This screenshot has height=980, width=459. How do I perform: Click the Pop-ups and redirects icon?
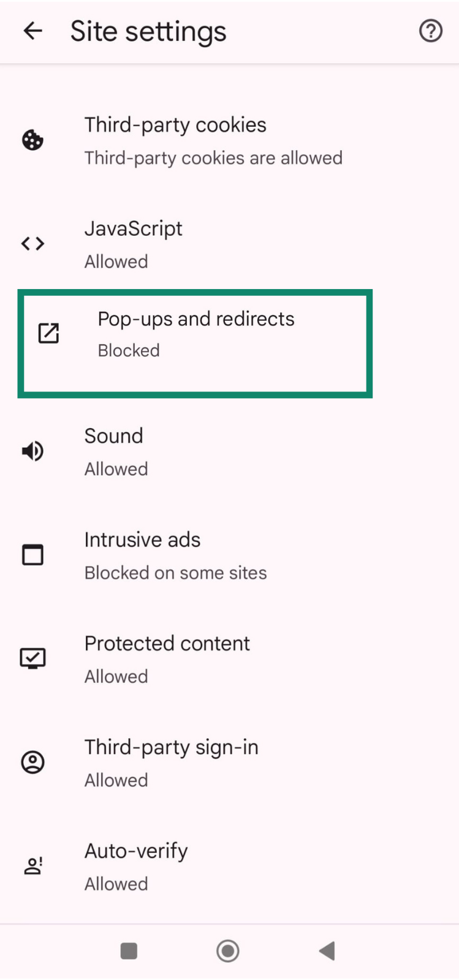pyautogui.click(x=48, y=334)
